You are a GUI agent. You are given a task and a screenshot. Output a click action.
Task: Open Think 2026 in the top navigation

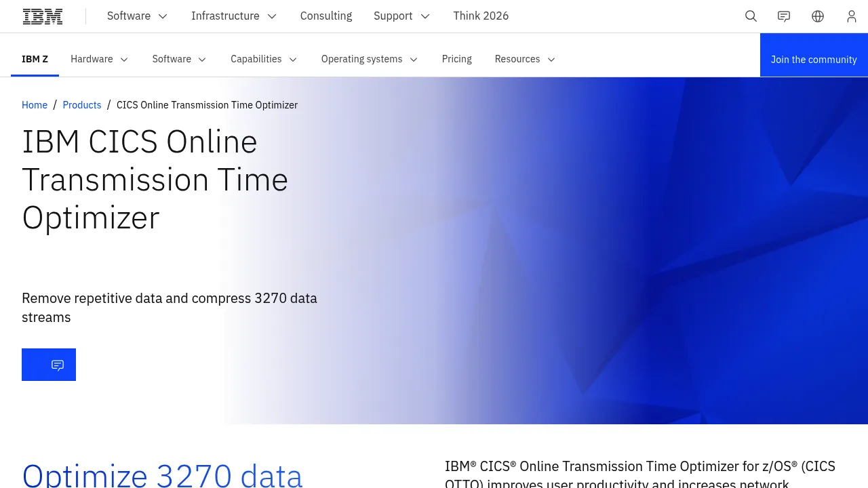(x=481, y=16)
